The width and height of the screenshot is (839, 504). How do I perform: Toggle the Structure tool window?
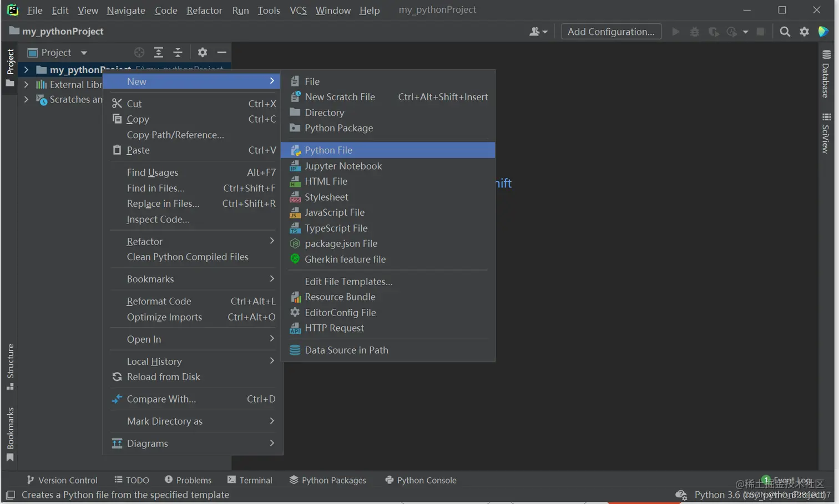10,367
